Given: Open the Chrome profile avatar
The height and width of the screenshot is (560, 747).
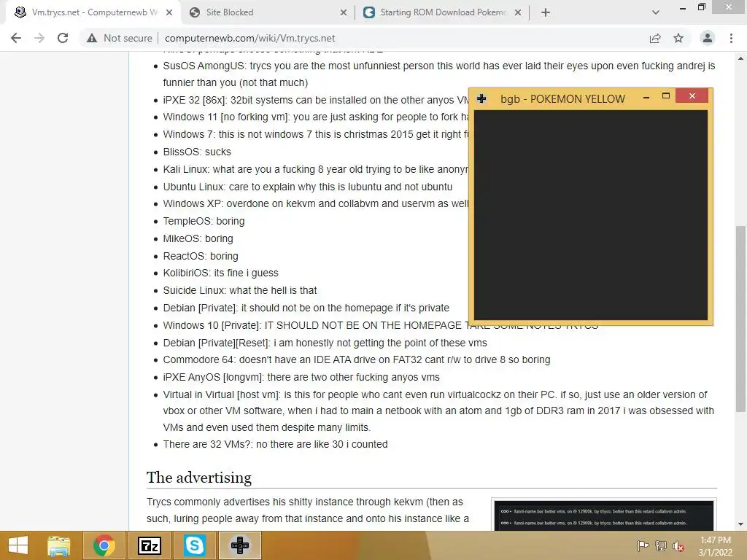Looking at the screenshot, I should (708, 38).
